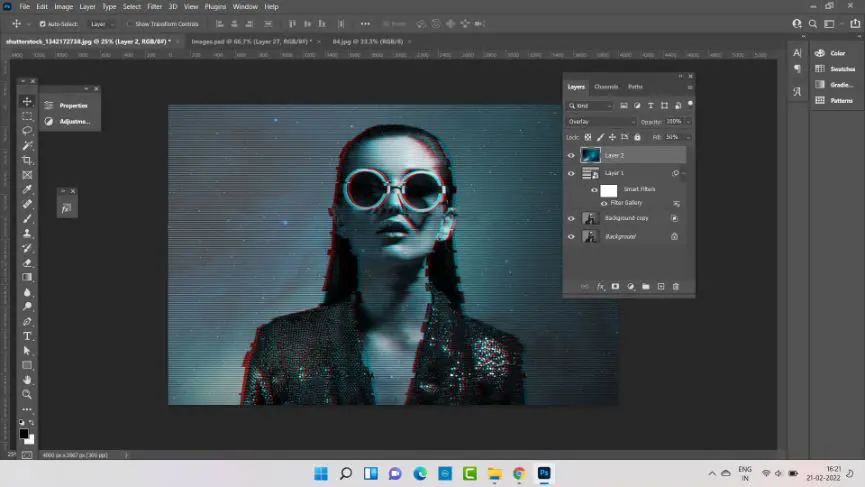
Task: Click the foreground color swatch
Action: [x=24, y=433]
